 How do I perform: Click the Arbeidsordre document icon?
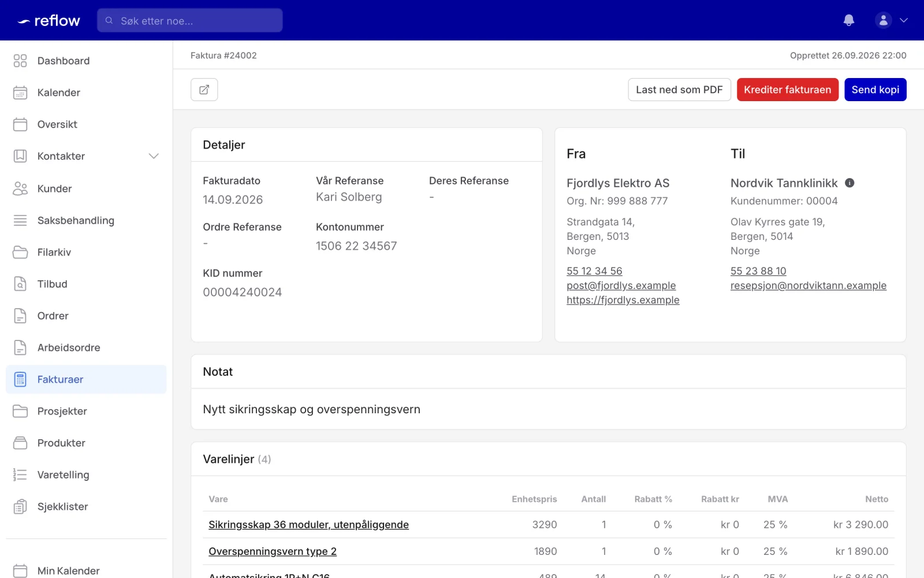[x=20, y=347]
